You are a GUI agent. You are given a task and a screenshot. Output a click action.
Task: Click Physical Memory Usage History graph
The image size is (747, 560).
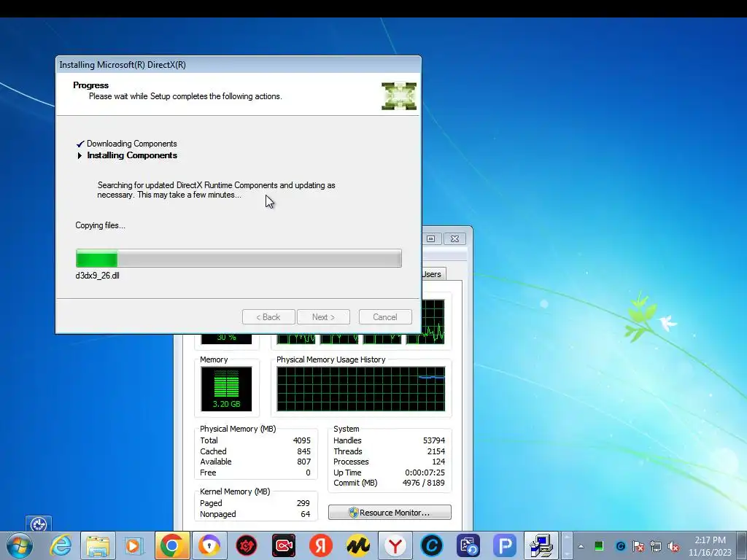click(360, 389)
